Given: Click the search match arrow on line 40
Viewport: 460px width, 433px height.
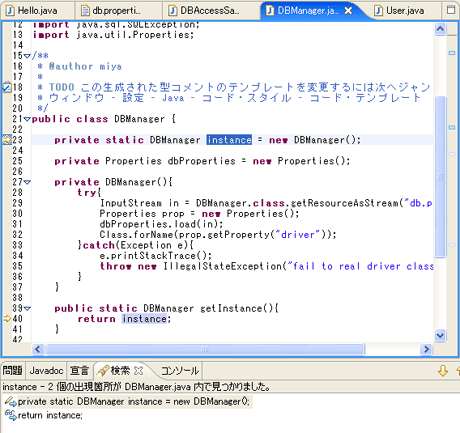Looking at the screenshot, I should point(7,318).
